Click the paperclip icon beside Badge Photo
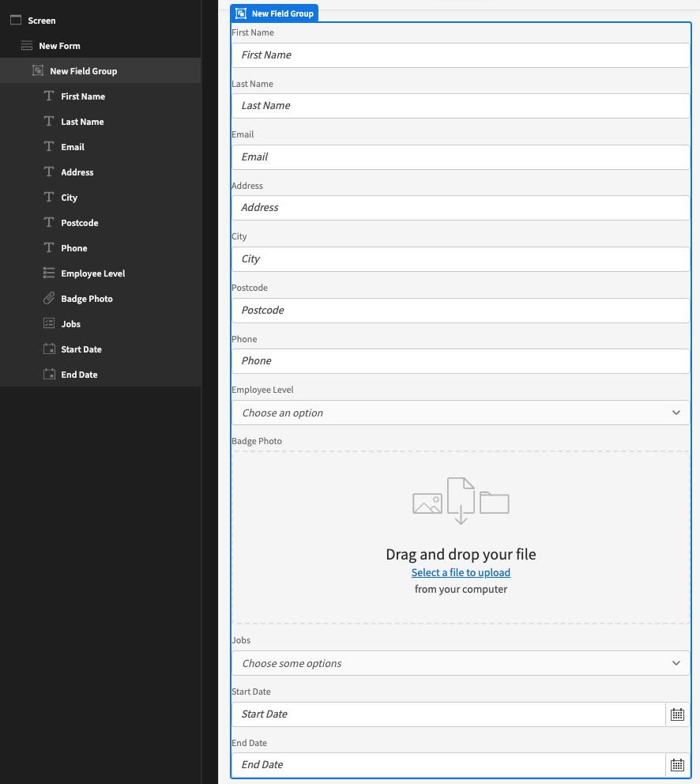 pyautogui.click(x=49, y=298)
